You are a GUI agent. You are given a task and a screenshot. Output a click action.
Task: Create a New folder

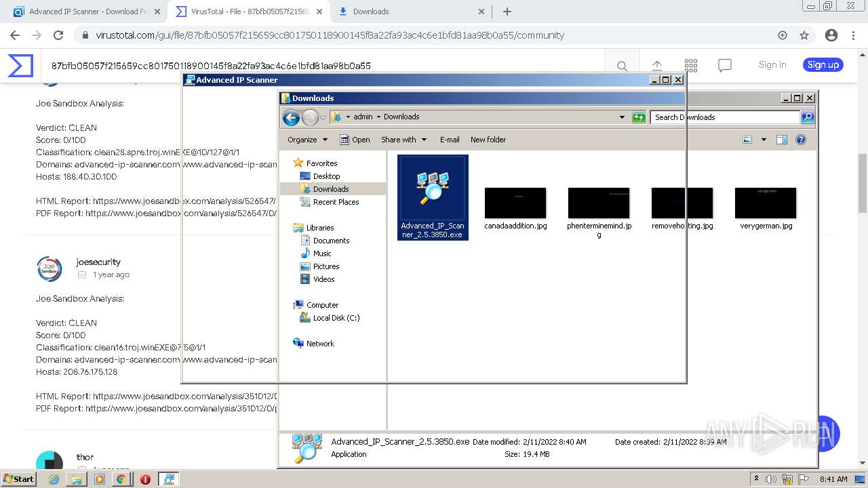(488, 140)
